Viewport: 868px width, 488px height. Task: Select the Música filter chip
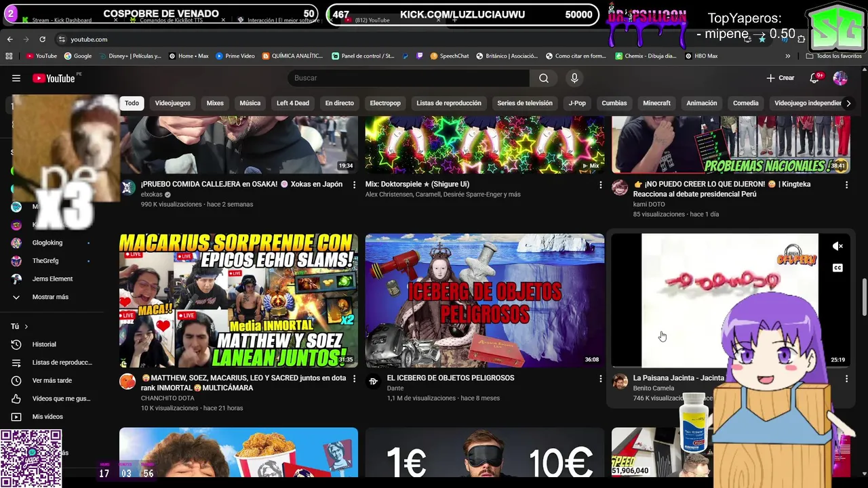coord(250,103)
